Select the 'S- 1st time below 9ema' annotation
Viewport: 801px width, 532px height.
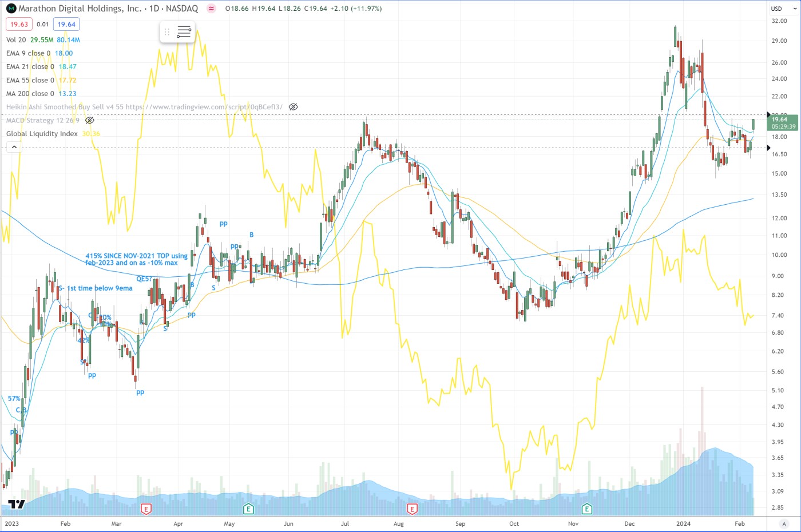[x=96, y=288]
